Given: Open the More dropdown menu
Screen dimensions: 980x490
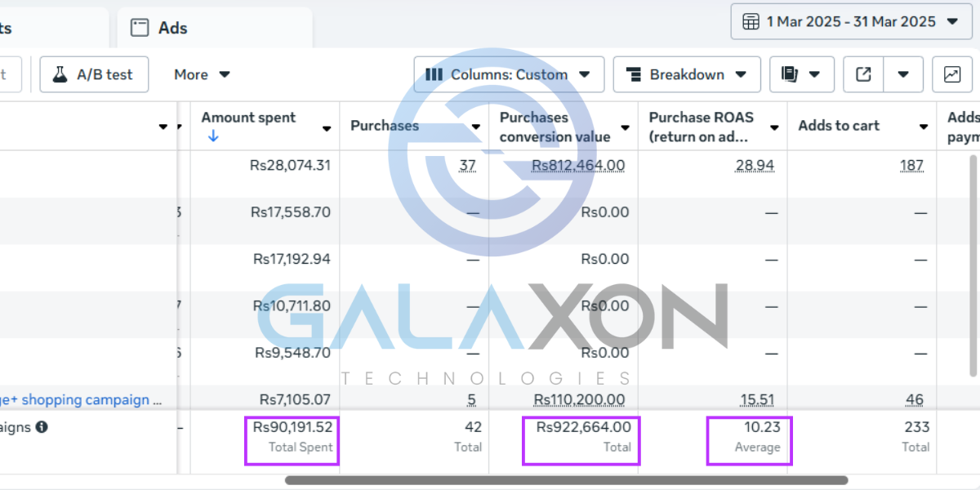Looking at the screenshot, I should [202, 74].
